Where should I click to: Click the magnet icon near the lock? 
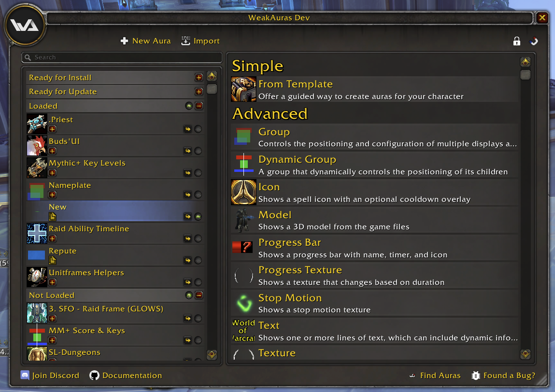pos(533,41)
